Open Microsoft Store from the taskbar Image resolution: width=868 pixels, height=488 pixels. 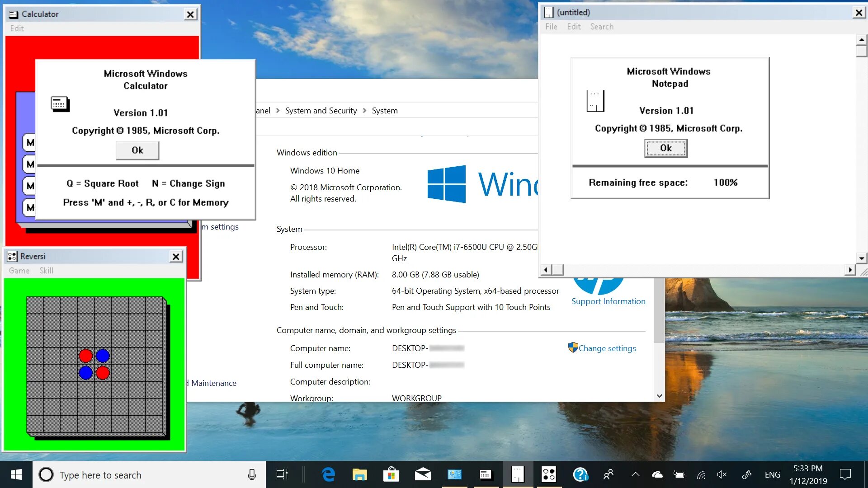(x=391, y=474)
